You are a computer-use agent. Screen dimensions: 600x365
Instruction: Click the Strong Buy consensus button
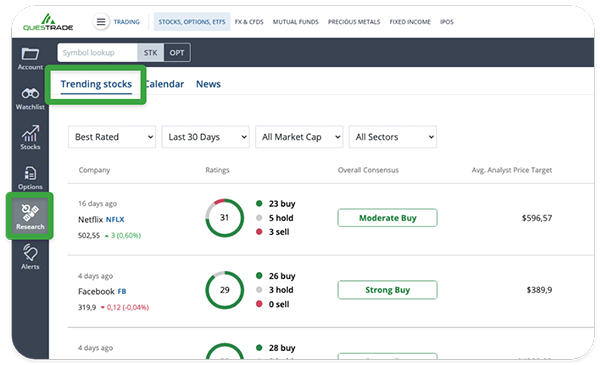coord(387,290)
